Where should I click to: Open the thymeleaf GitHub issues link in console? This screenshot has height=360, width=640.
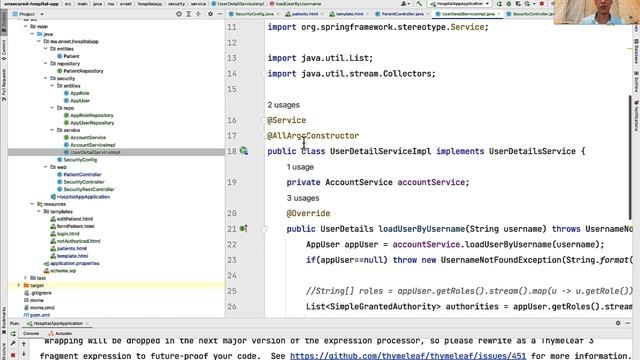click(x=408, y=356)
